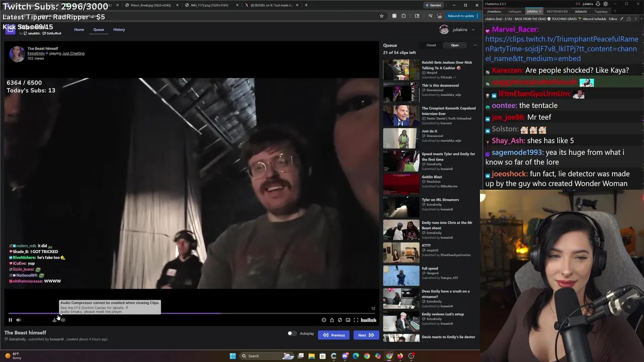Screen dimensions: 644x362
Task: Open a new browser tab
Action: (x=306, y=5)
